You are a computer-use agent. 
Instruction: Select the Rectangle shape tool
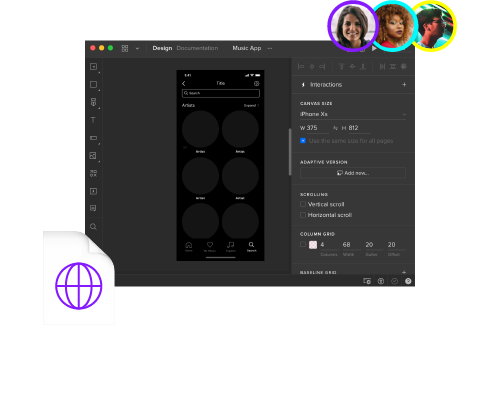tap(93, 85)
